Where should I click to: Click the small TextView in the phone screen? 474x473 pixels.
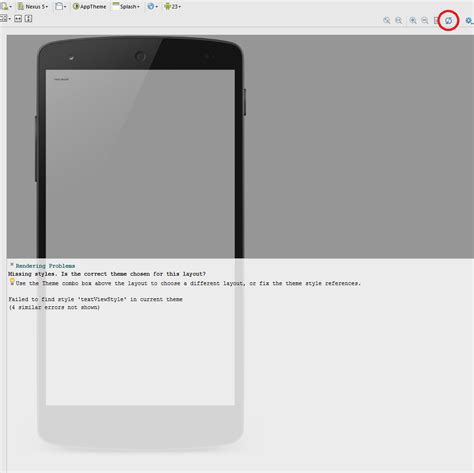[x=61, y=79]
